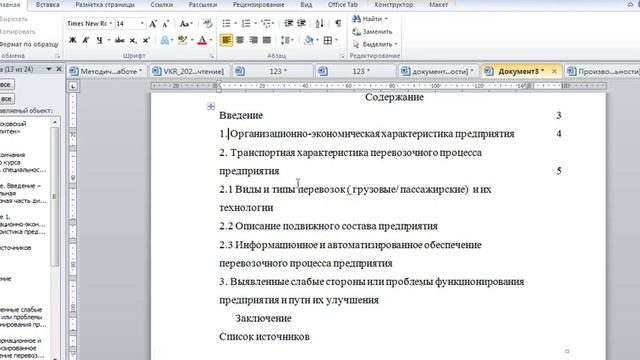The width and height of the screenshot is (640, 360).
Task: Close the navigation pane with the X
Action: tap(59, 69)
